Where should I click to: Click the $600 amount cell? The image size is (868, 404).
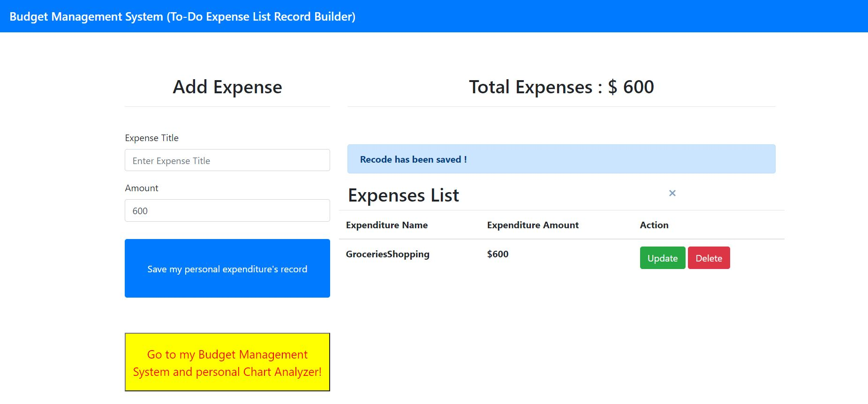[498, 254]
